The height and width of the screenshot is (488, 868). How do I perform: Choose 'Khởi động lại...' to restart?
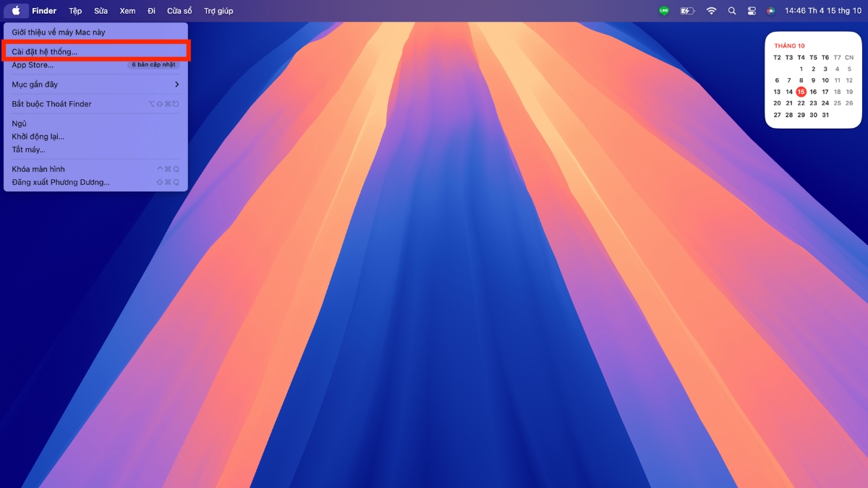[x=38, y=137]
